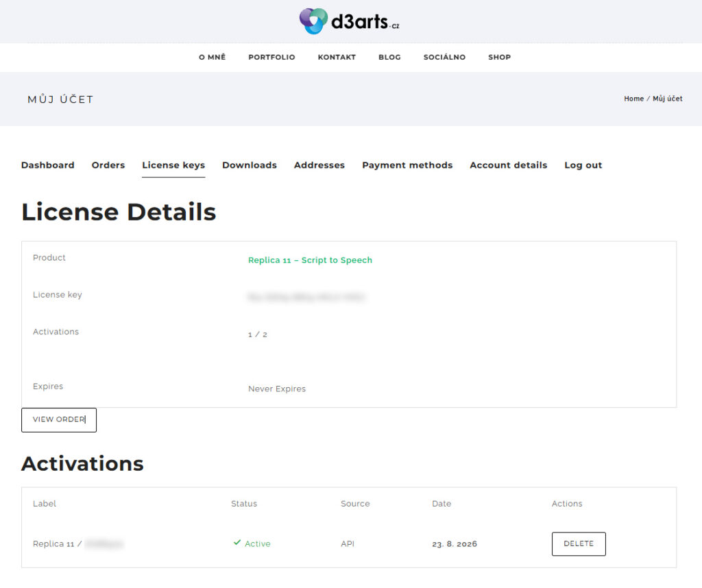This screenshot has height=588, width=702.
Task: Click the API source cell
Action: tap(348, 543)
